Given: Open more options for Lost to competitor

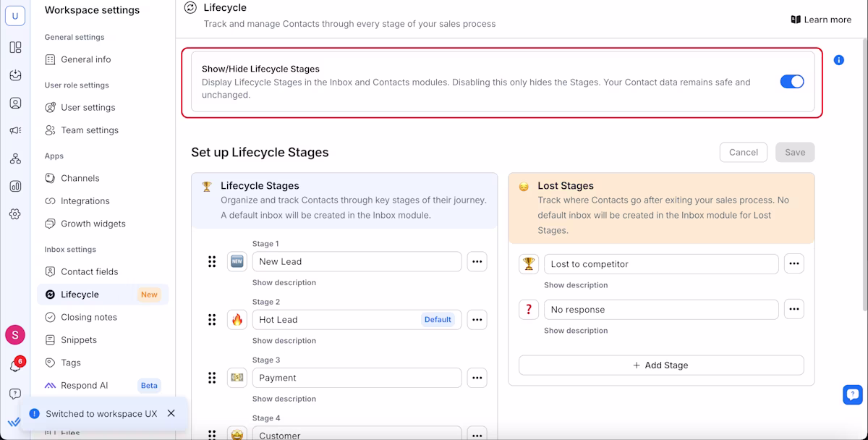Looking at the screenshot, I should pos(794,263).
